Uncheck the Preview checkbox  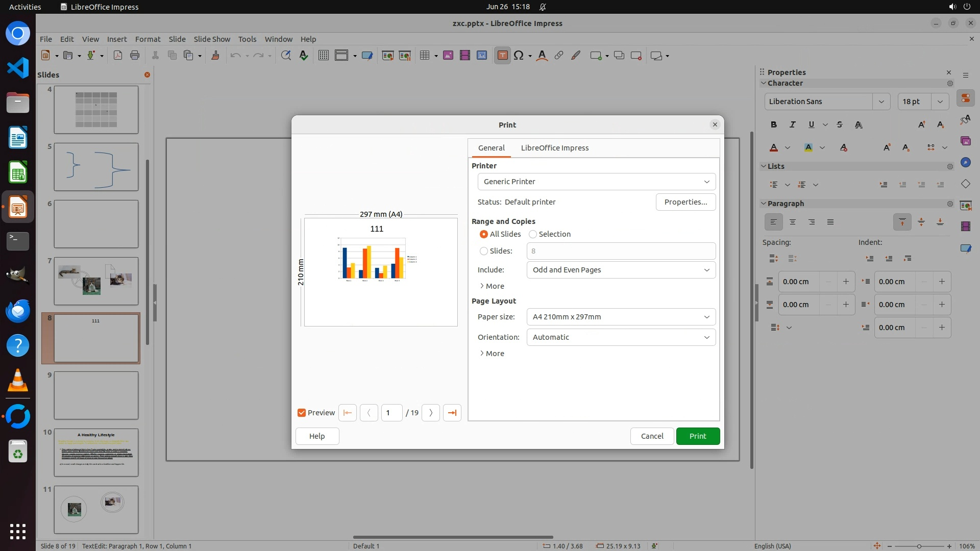pyautogui.click(x=302, y=413)
